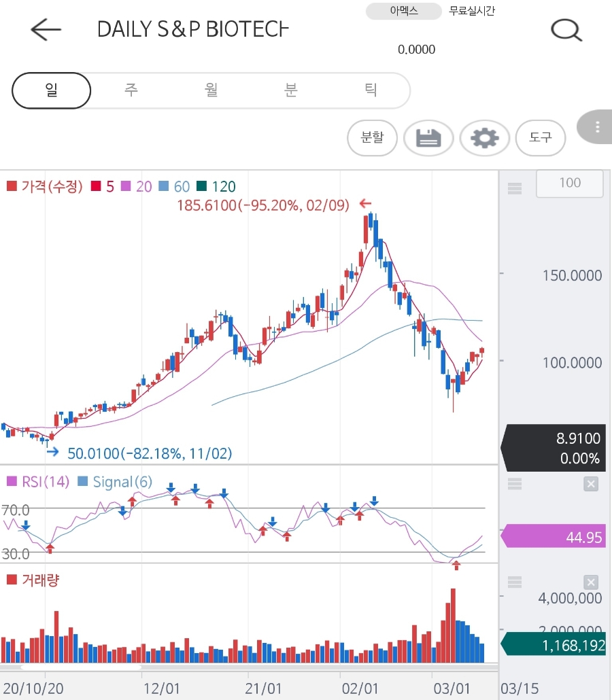The height and width of the screenshot is (700, 612).
Task: Click the chart horizontal scrollbar thumb
Action: (x=80, y=667)
